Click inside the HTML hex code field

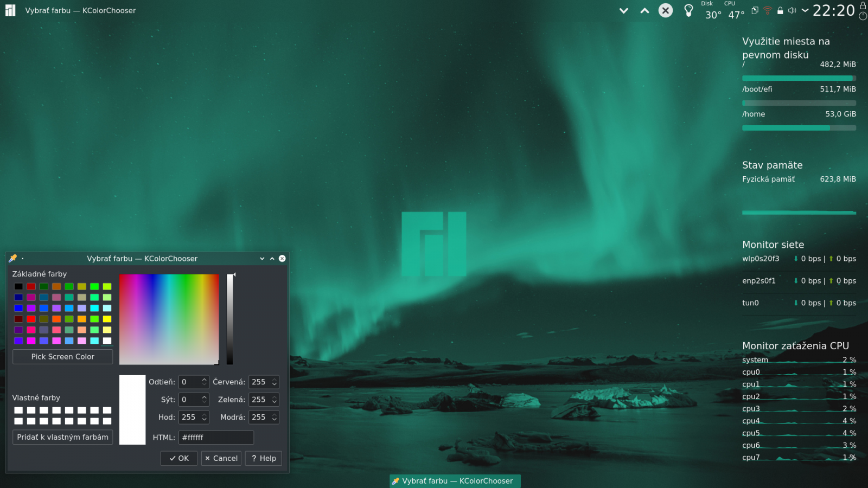click(216, 437)
